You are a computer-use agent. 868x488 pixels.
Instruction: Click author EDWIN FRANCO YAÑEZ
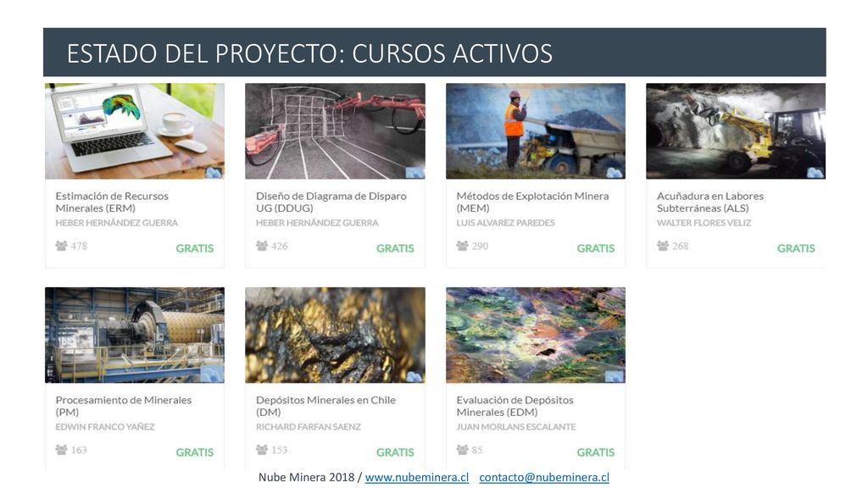105,427
